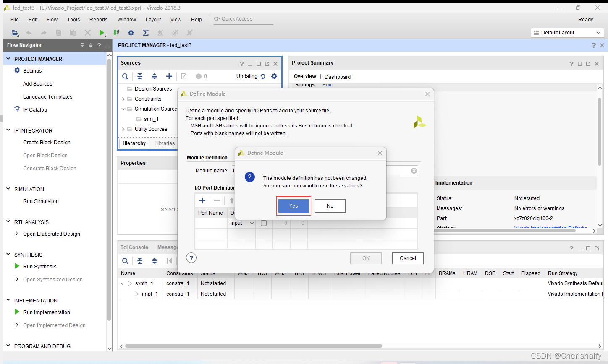
Task: Expand Open Elaborated Design item
Action: (x=17, y=234)
